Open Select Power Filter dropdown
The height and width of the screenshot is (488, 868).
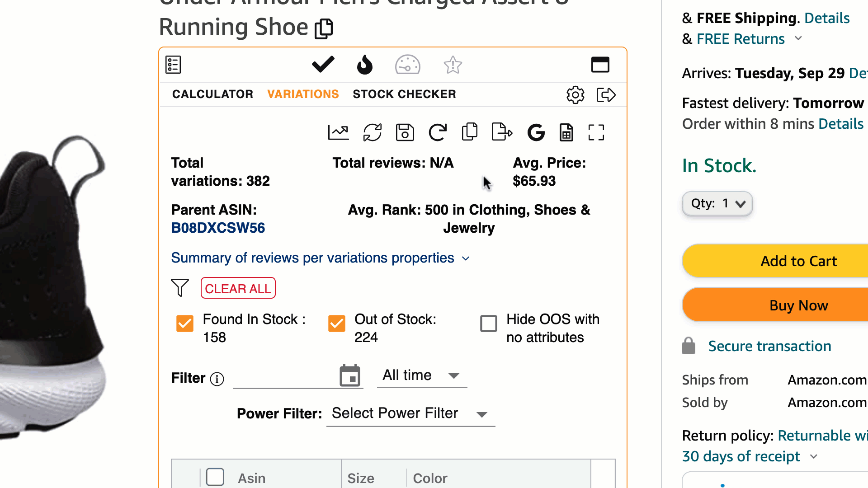(x=410, y=413)
